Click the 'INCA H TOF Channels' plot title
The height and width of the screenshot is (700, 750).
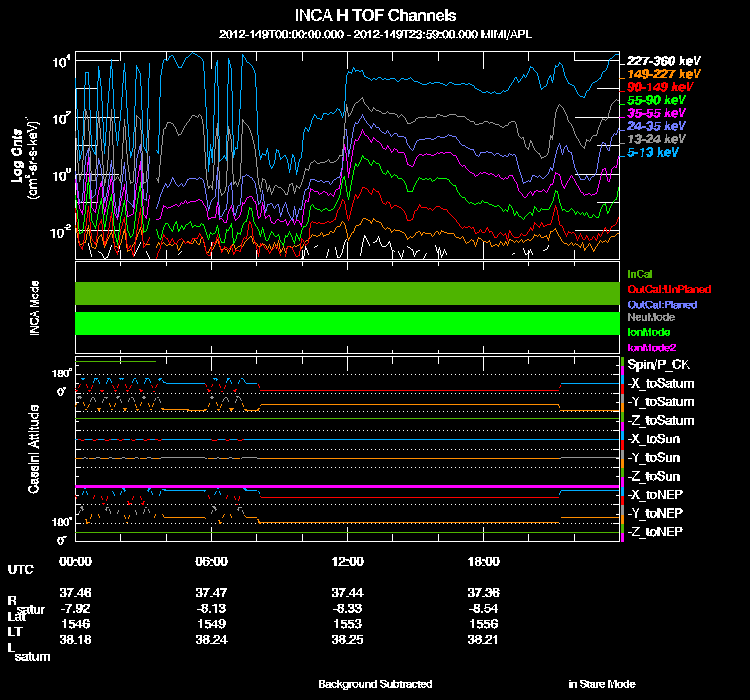click(375, 16)
